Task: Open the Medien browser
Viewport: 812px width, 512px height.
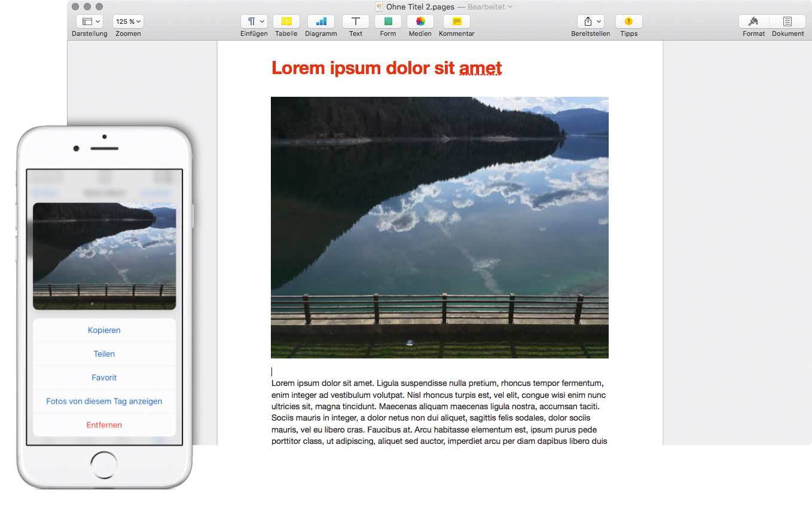Action: 420,22
